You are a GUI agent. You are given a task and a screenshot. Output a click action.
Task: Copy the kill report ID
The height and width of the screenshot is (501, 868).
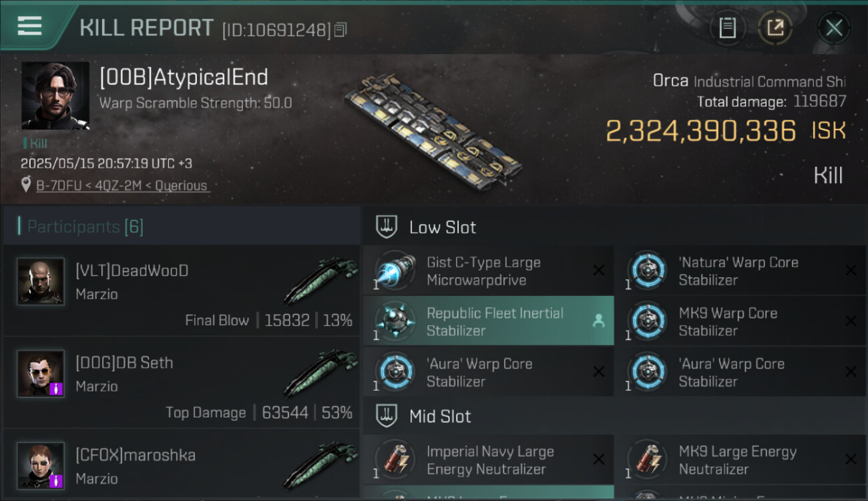click(x=341, y=29)
